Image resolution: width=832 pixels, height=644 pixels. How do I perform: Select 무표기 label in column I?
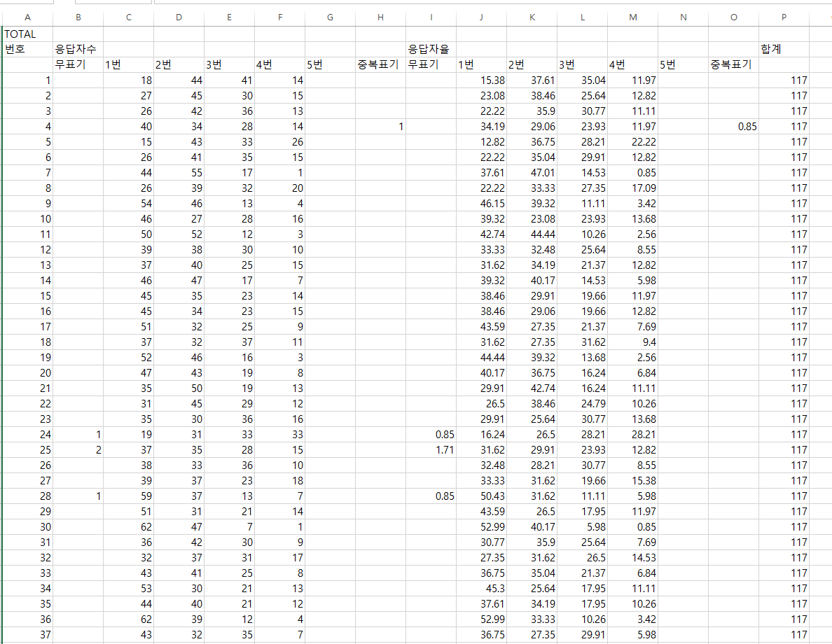pos(431,64)
